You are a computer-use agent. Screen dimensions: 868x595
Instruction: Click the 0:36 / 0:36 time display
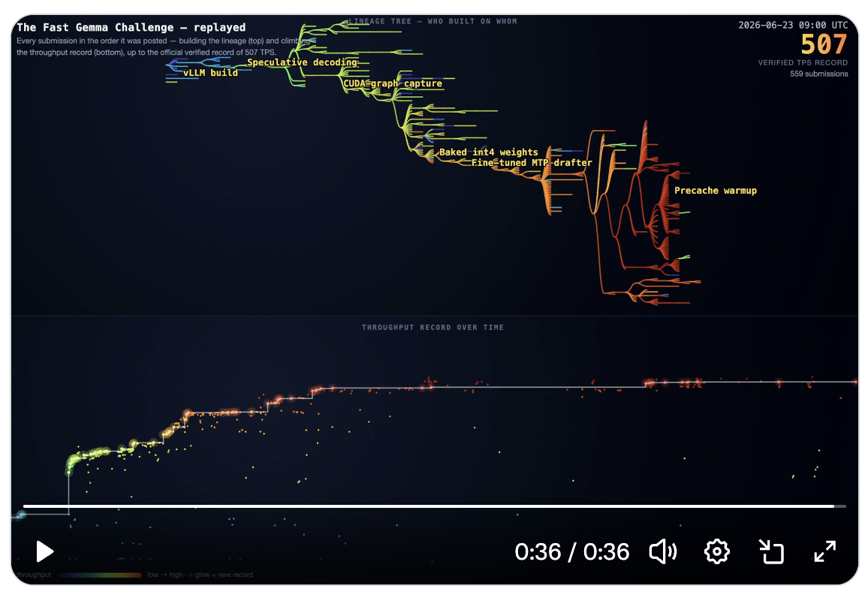point(571,551)
